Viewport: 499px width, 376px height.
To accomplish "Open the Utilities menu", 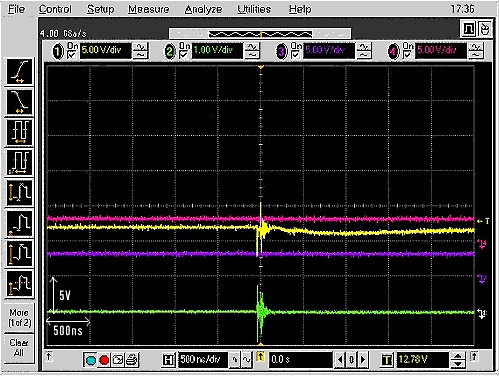I will pyautogui.click(x=254, y=9).
